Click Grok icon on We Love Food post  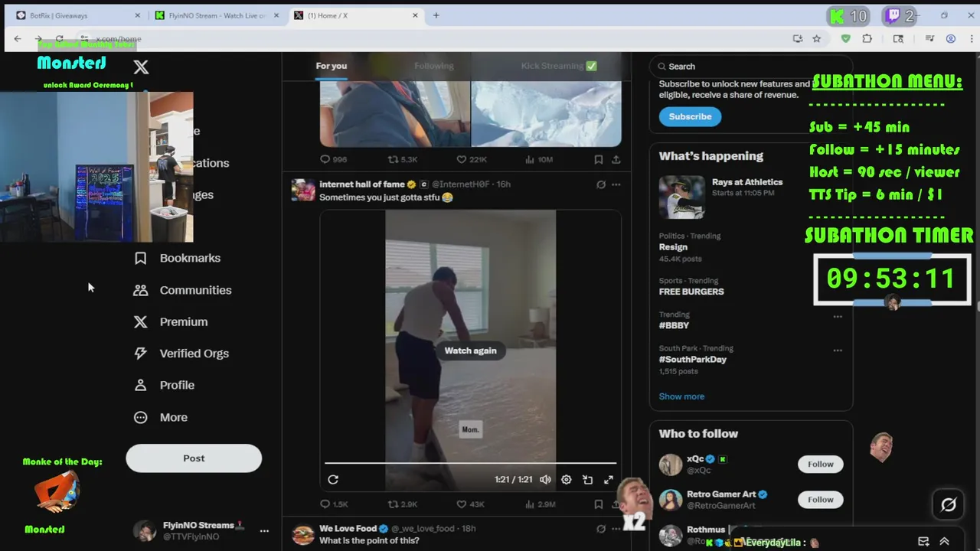[601, 529]
